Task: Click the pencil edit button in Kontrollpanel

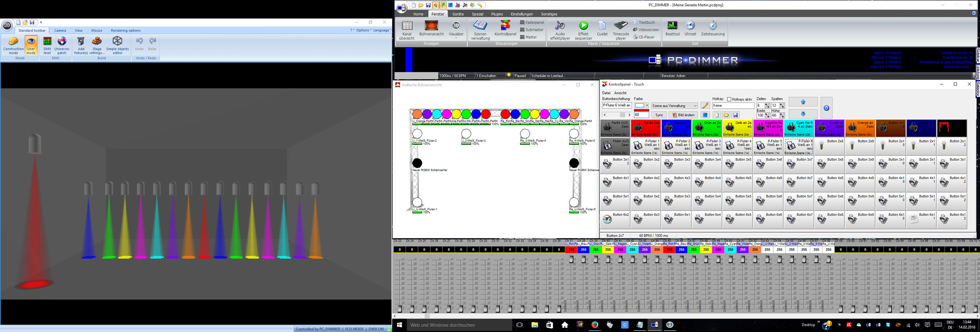Action: pyautogui.click(x=705, y=106)
